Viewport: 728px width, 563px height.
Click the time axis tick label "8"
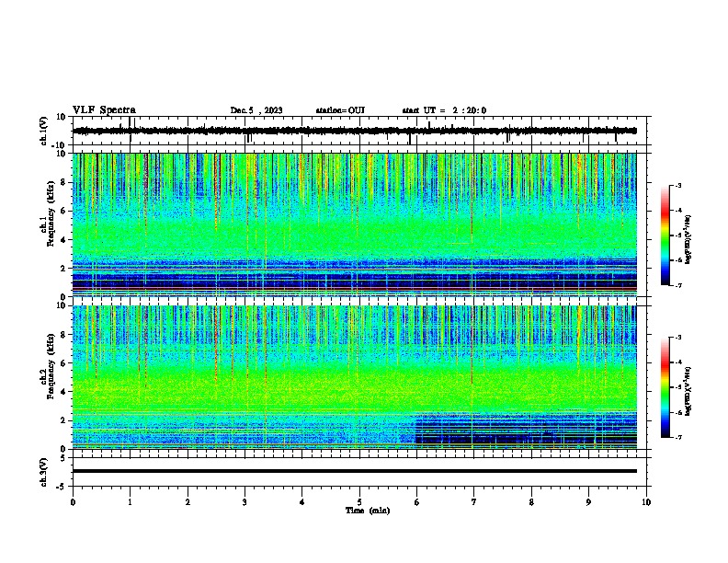tap(531, 502)
